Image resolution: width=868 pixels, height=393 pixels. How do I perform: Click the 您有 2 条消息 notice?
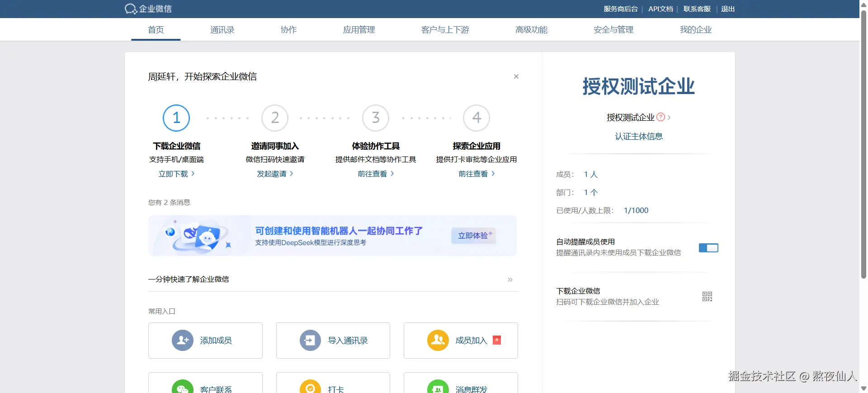pos(169,203)
